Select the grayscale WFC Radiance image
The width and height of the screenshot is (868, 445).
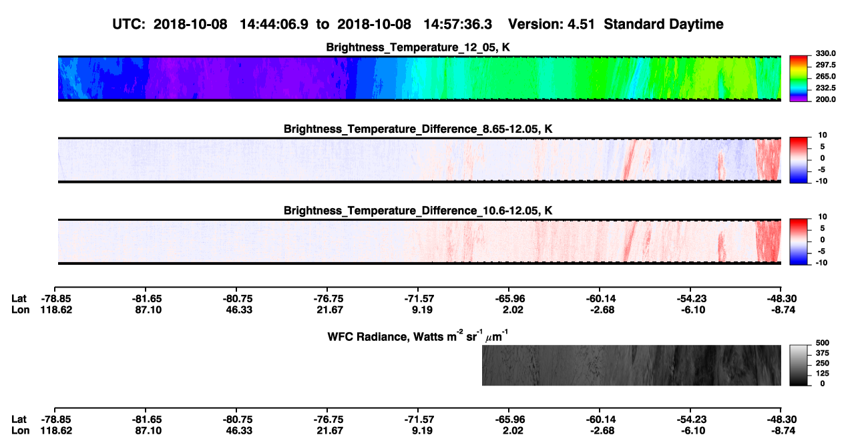coord(632,365)
